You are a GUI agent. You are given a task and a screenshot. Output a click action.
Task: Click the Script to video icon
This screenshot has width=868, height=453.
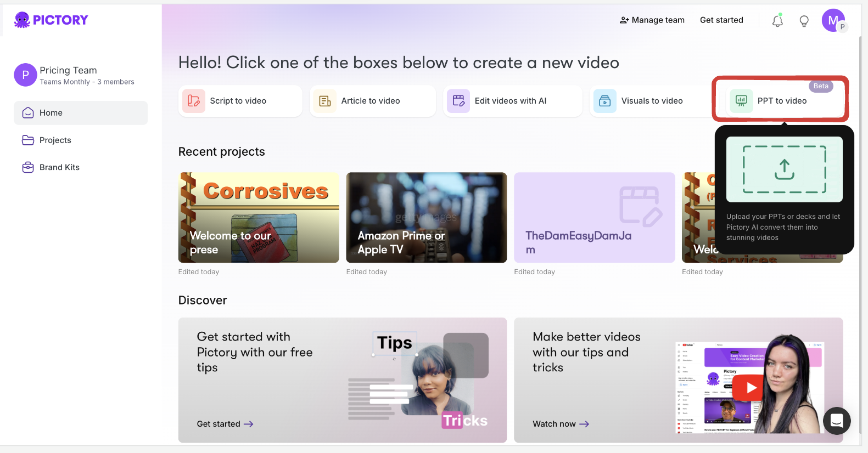click(194, 101)
